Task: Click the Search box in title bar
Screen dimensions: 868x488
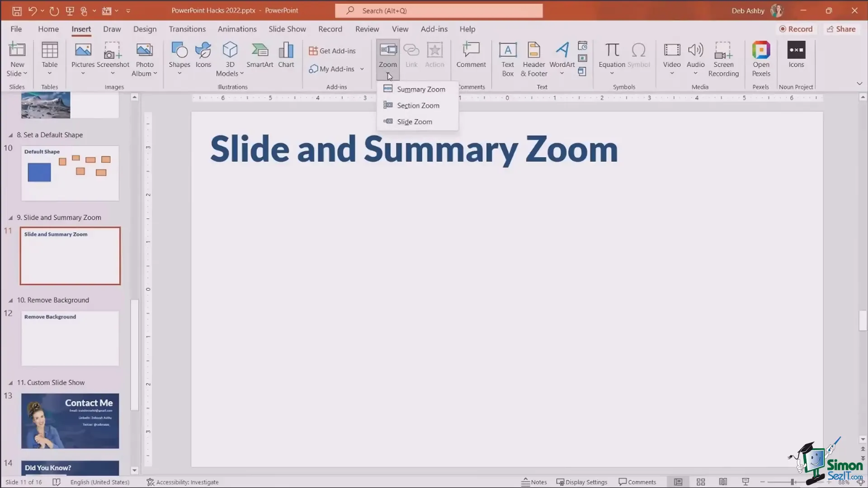Action: point(439,11)
